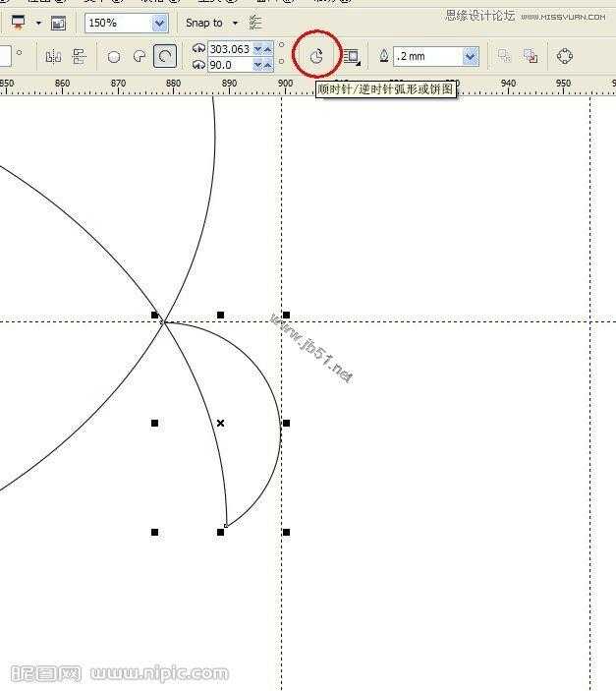The width and height of the screenshot is (616, 691).
Task: Expand the Snap to dropdown arrow
Action: pos(235,23)
